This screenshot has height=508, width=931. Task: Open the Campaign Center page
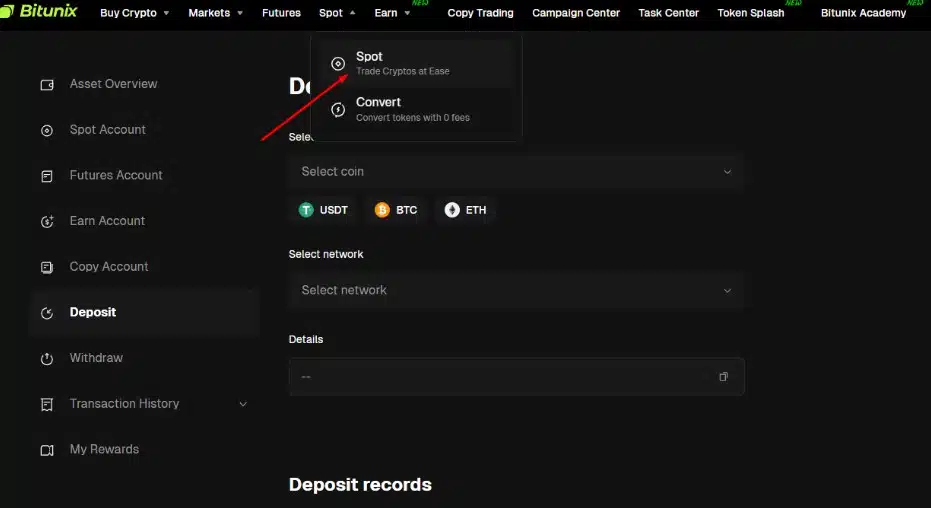click(576, 12)
